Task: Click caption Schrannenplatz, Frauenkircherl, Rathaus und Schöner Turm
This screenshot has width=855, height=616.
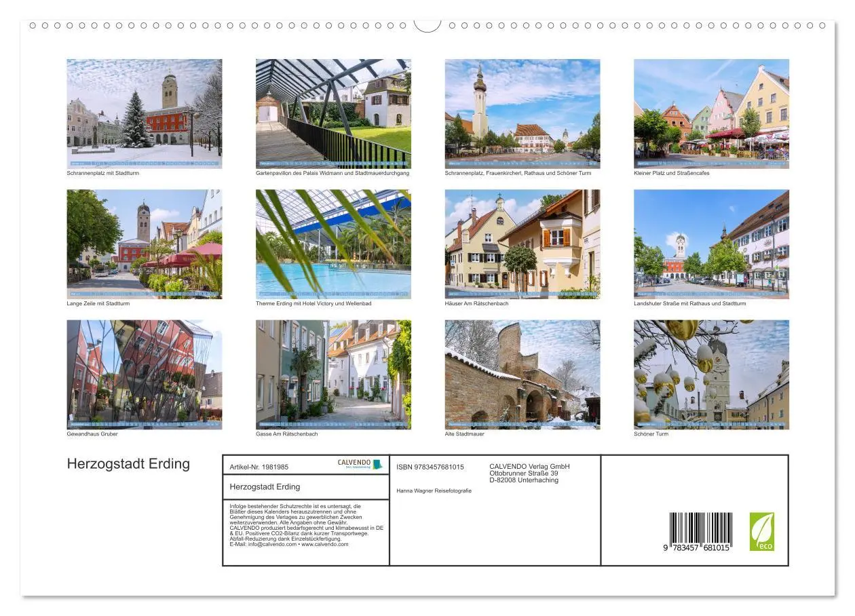Action: tap(518, 173)
